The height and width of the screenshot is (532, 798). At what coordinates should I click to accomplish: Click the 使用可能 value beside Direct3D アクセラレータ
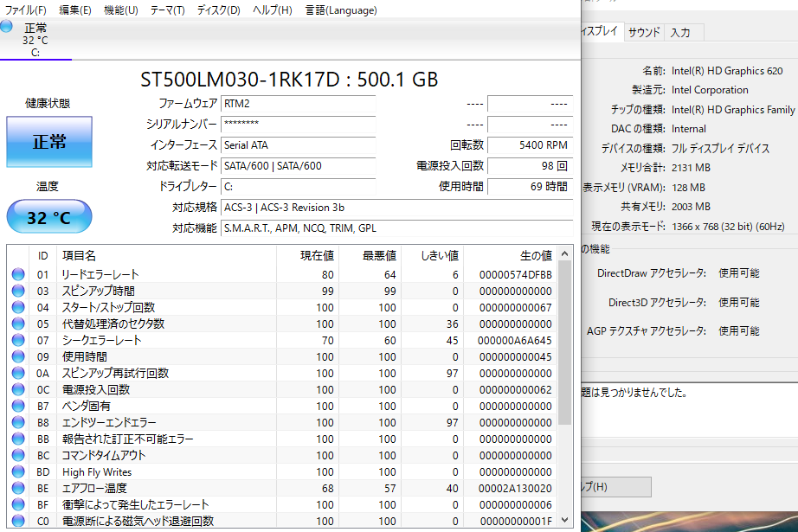pos(739,303)
